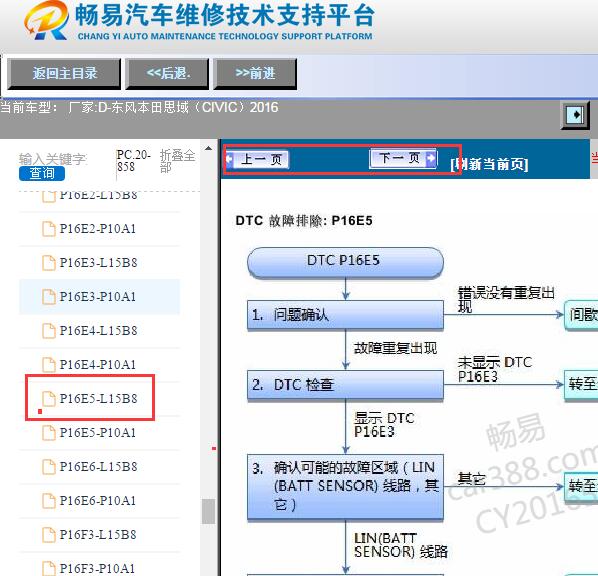This screenshot has height=576, width=598.
Task: Click flowchart step 3 确认可能的故障区域
Action: point(345,486)
